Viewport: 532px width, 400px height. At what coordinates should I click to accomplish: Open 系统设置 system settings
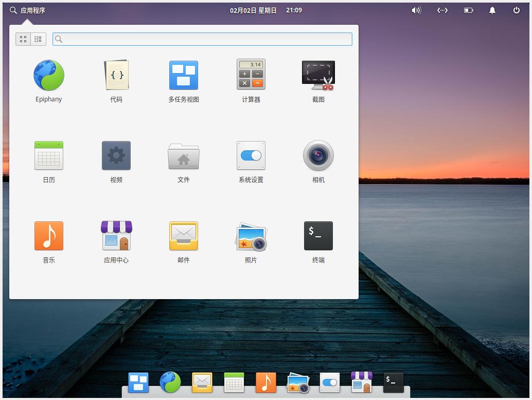point(251,155)
